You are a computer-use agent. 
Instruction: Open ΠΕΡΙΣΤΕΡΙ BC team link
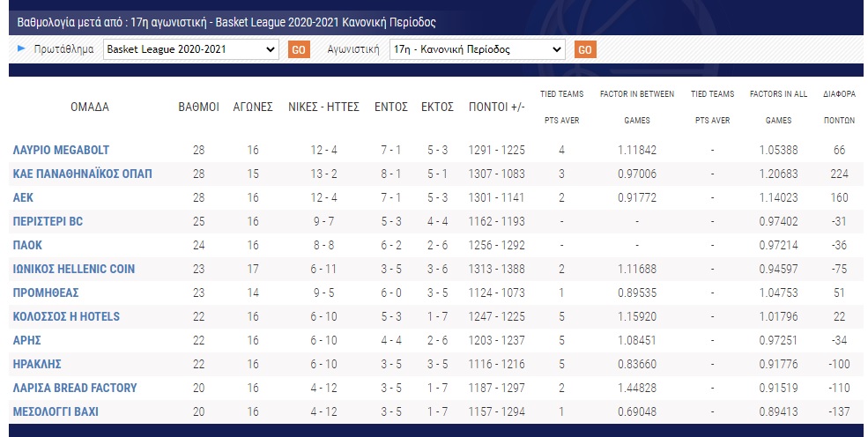point(48,221)
